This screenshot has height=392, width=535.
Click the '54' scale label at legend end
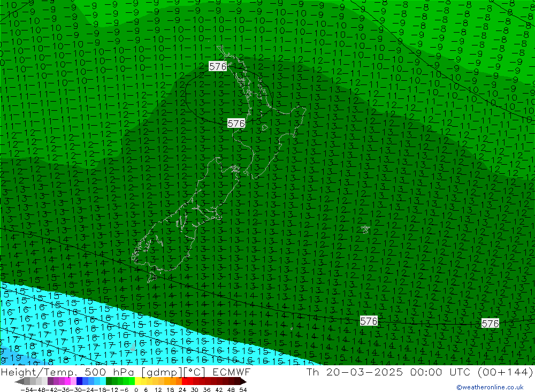243,390
